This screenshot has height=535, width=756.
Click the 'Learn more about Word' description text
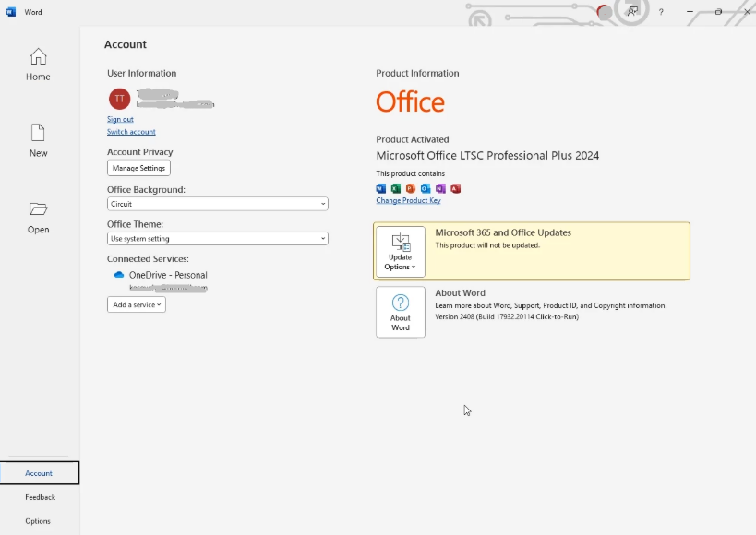pyautogui.click(x=550, y=305)
